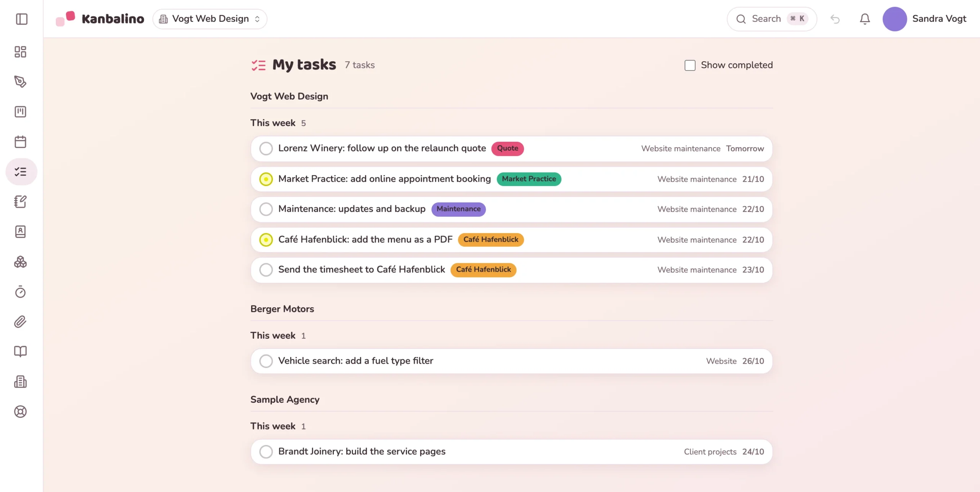Select the My tasks checklist icon
Screen dimensions: 980x492
(21, 172)
